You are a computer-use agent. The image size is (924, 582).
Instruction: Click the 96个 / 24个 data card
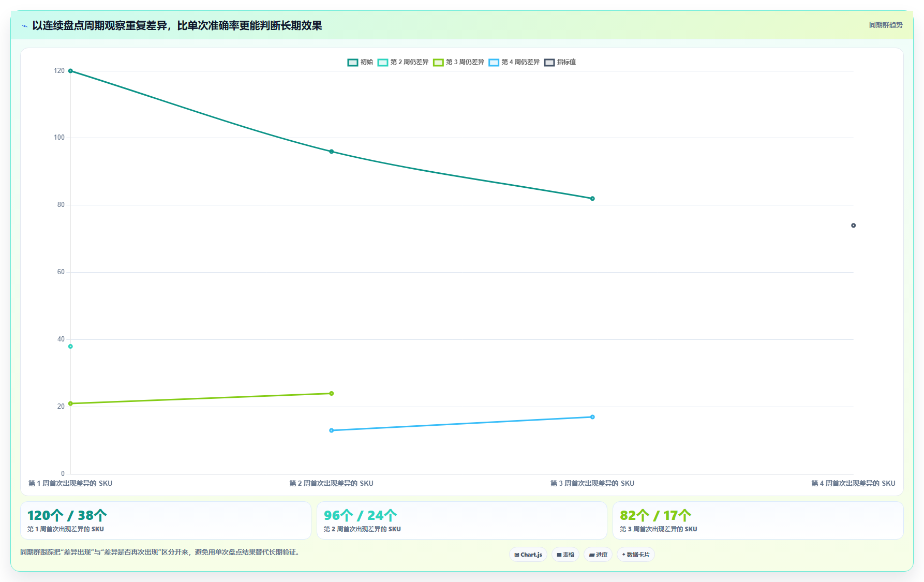click(x=462, y=520)
